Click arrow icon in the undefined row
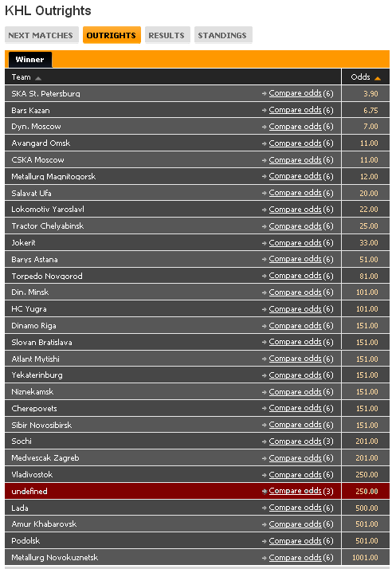The width and height of the screenshot is (392, 569). pos(265,492)
